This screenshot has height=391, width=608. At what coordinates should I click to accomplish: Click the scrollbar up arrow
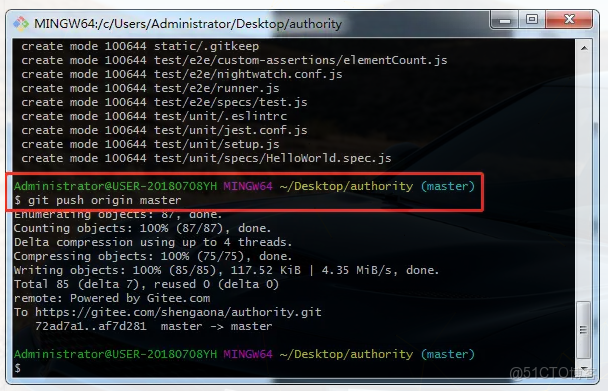tap(584, 48)
